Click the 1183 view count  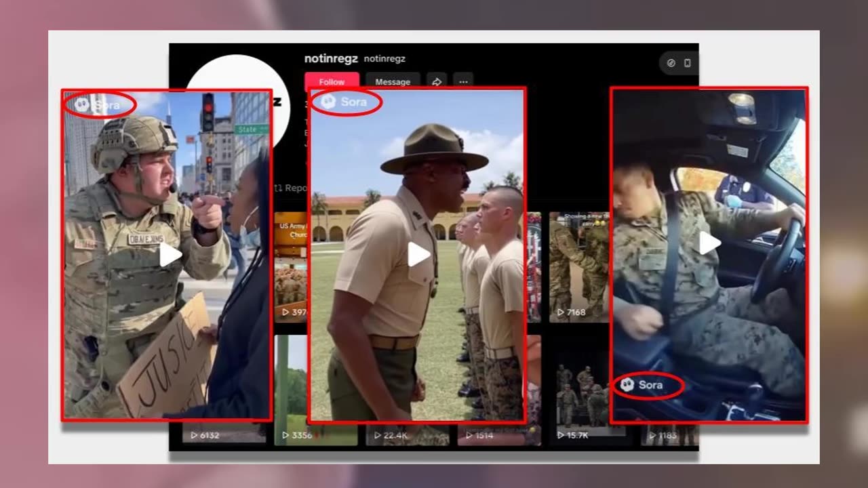(x=662, y=435)
